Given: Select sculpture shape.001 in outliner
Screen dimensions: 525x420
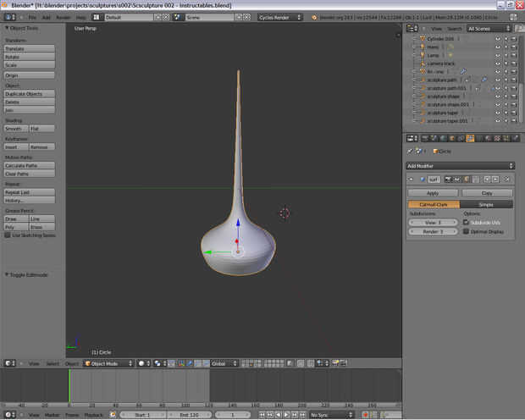Looking at the screenshot, I should coord(448,104).
